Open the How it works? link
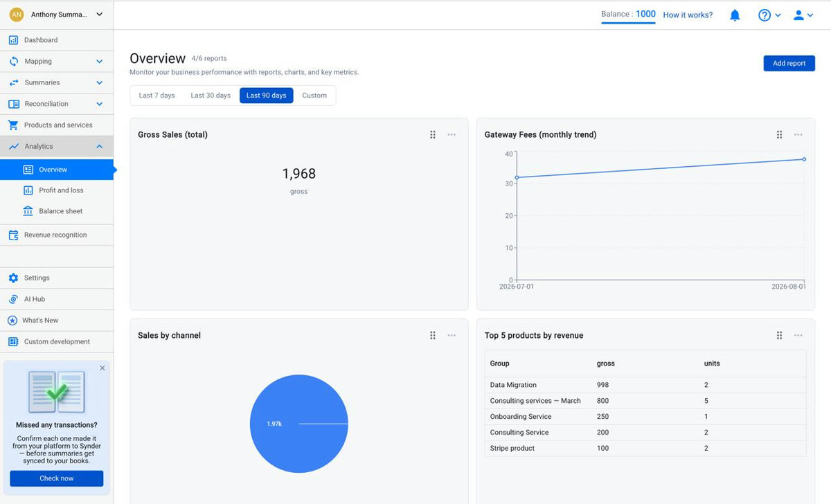 point(688,15)
